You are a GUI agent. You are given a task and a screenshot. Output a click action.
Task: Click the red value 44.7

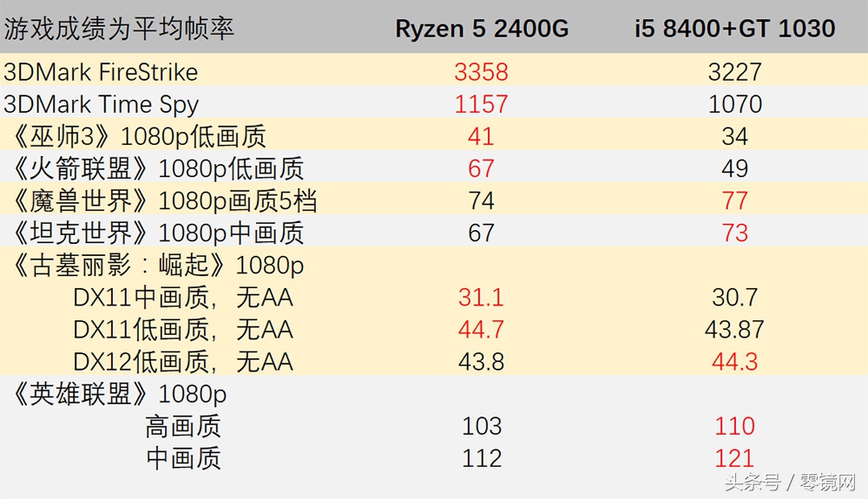coord(481,330)
